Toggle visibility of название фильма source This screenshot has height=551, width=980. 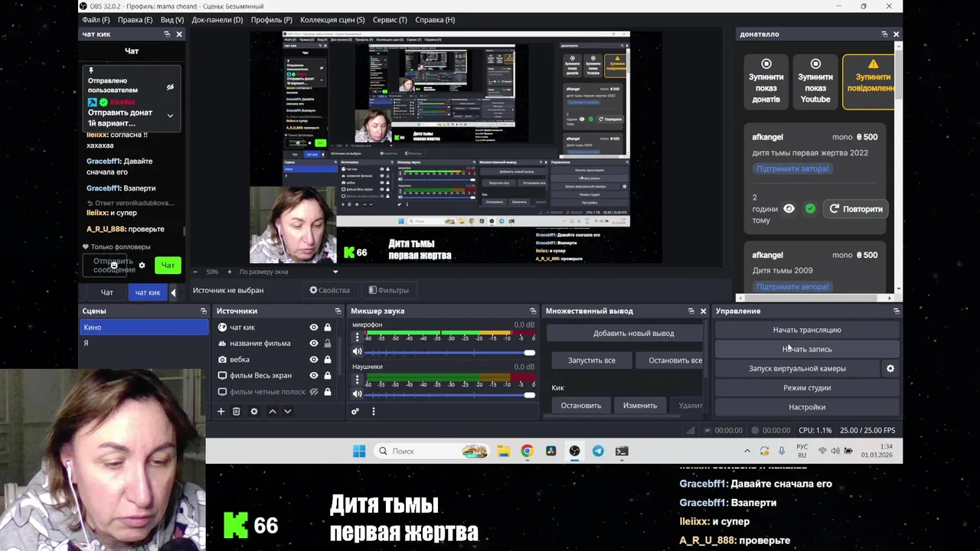(313, 343)
